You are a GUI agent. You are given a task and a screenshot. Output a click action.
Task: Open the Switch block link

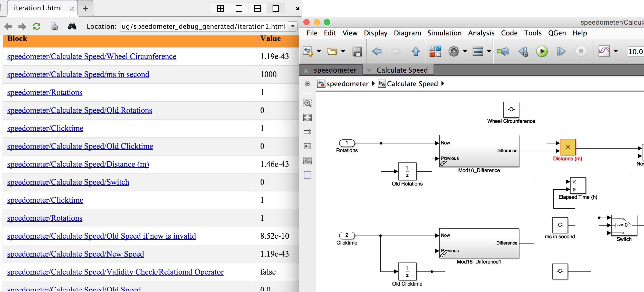click(x=68, y=182)
